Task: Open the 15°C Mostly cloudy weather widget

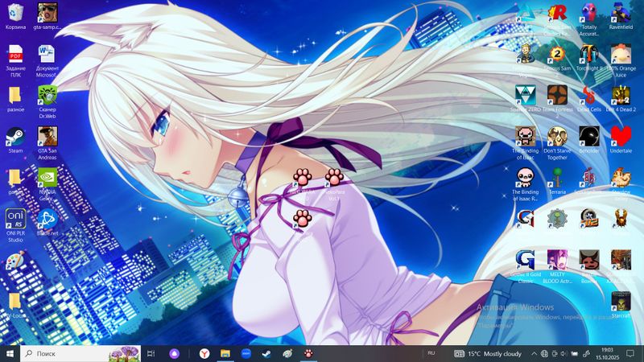Action: (x=489, y=353)
